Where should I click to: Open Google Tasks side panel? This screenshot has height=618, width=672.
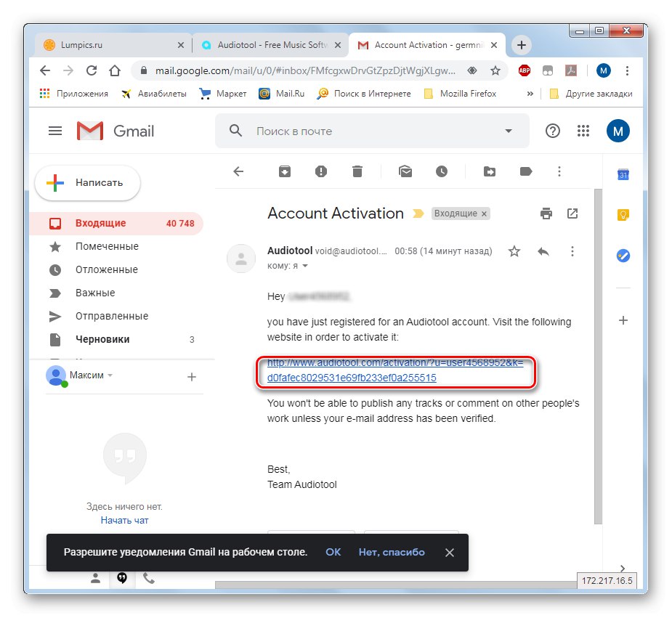[x=623, y=256]
